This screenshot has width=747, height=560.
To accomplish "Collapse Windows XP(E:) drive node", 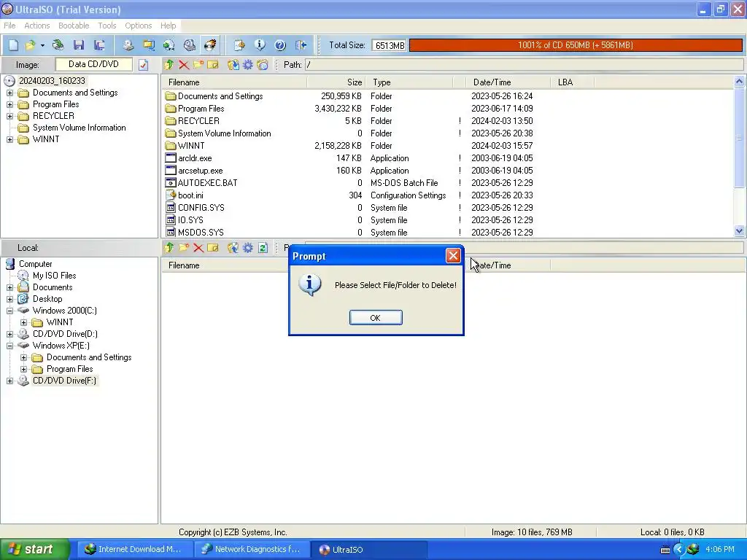I will [x=9, y=346].
